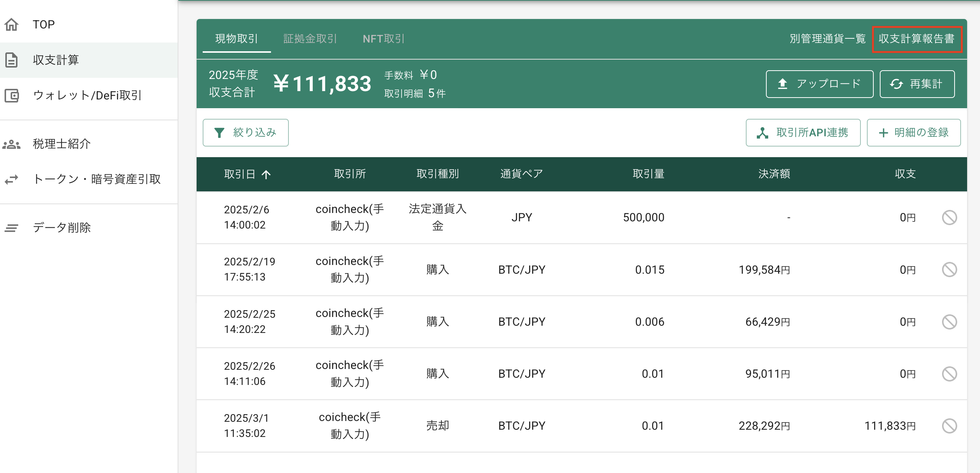The width and height of the screenshot is (980, 473).
Task: Open 税理士紹介 in the sidebar
Action: coord(89,144)
